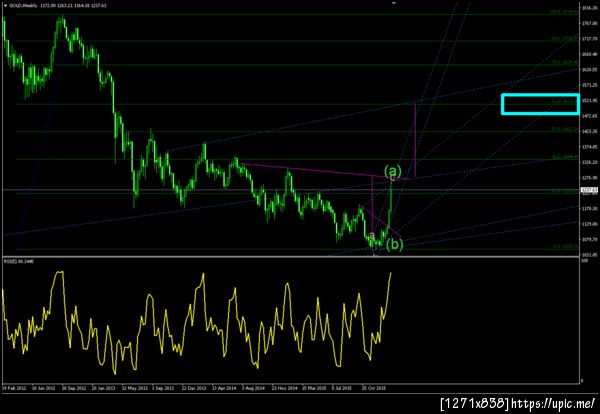This screenshot has width=600, height=414.
Task: Click the 22 Dec 2013 date label
Action: pyautogui.click(x=194, y=388)
